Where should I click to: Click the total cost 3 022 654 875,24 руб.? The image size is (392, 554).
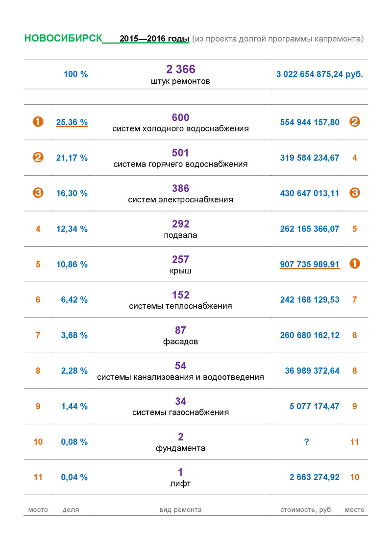319,74
